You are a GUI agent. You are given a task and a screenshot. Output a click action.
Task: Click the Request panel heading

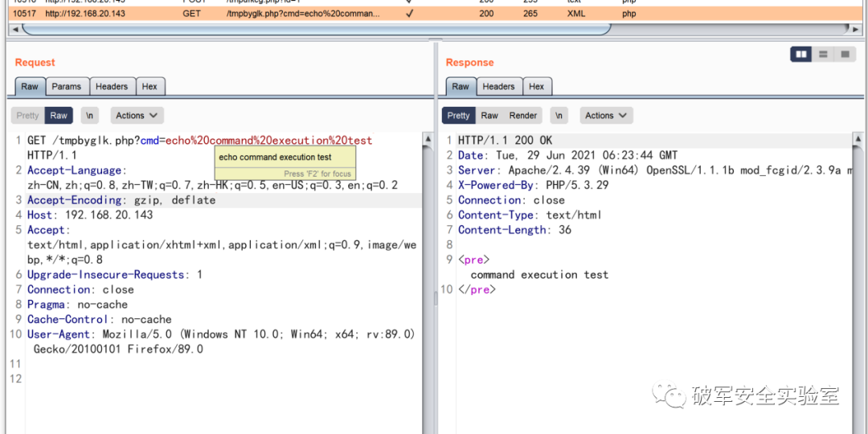coord(35,63)
